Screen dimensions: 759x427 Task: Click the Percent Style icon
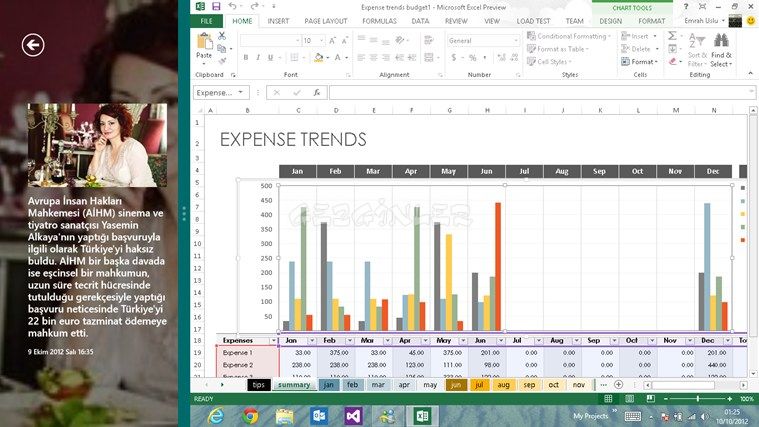click(x=472, y=58)
